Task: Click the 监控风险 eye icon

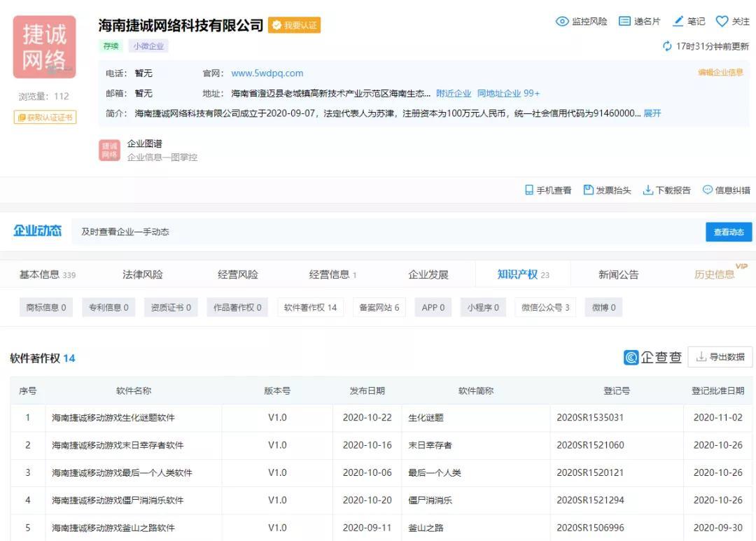Action: point(563,21)
